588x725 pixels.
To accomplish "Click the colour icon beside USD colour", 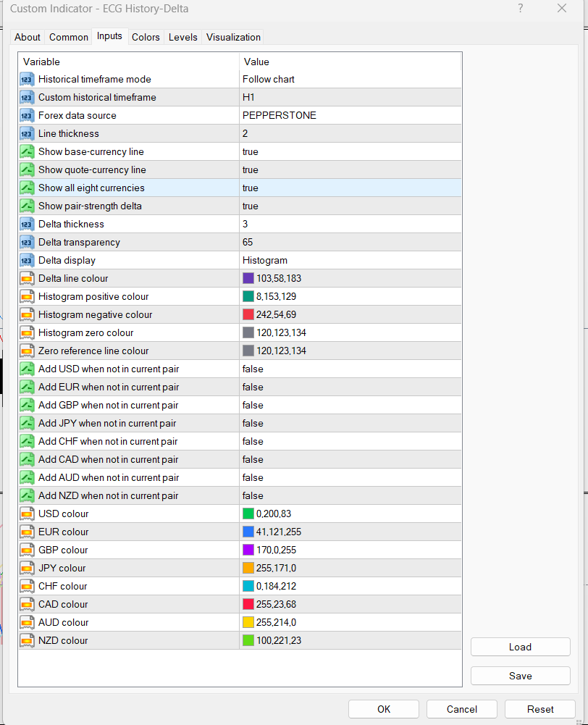I will (x=27, y=514).
